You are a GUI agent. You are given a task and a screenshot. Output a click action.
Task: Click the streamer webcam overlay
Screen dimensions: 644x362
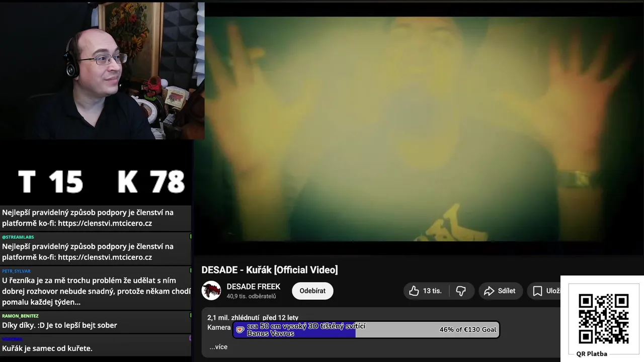[102, 70]
